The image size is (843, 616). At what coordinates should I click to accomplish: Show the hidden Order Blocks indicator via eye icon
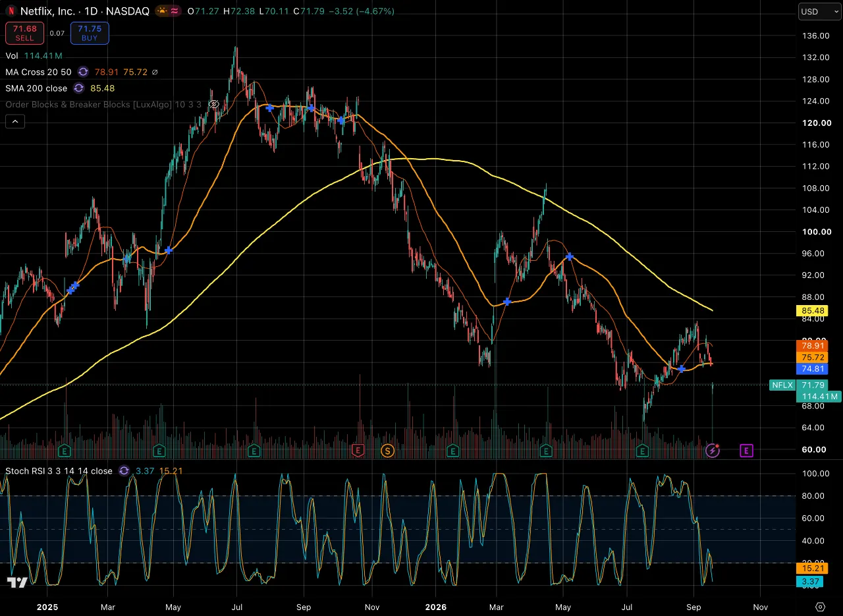pyautogui.click(x=213, y=104)
